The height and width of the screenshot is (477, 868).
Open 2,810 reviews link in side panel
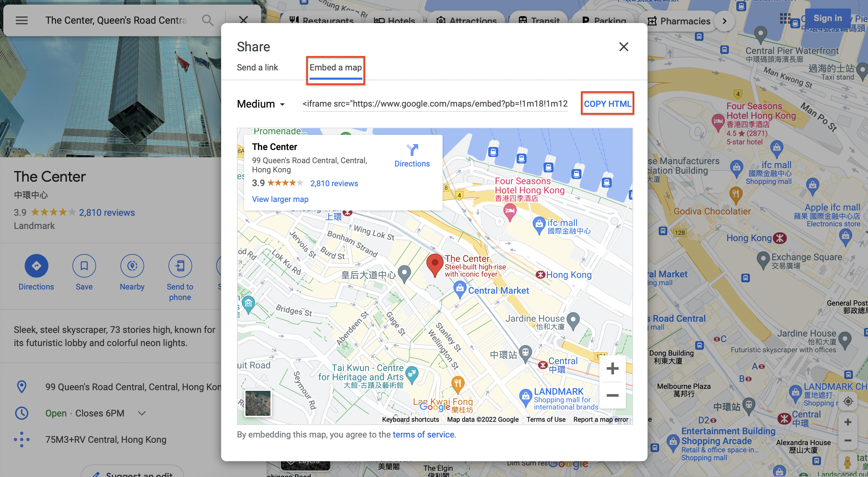[107, 213]
